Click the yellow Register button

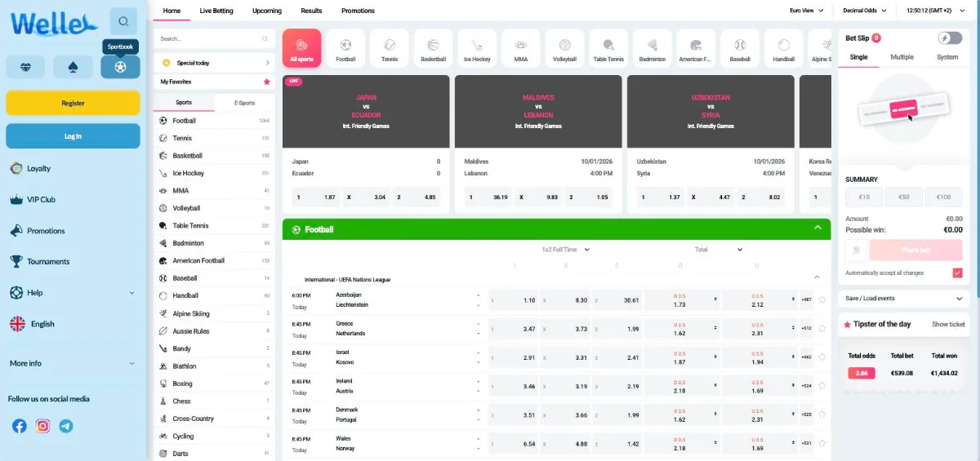click(x=73, y=103)
